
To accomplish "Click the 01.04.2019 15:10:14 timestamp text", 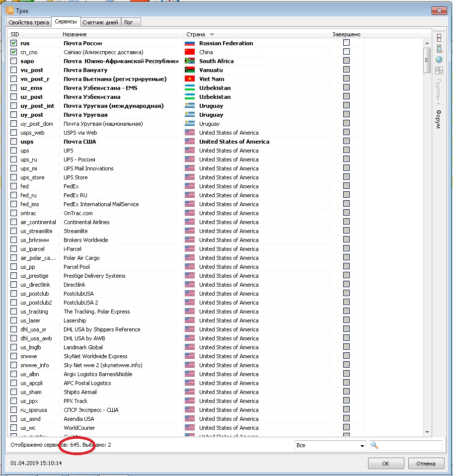I will tap(36, 463).
